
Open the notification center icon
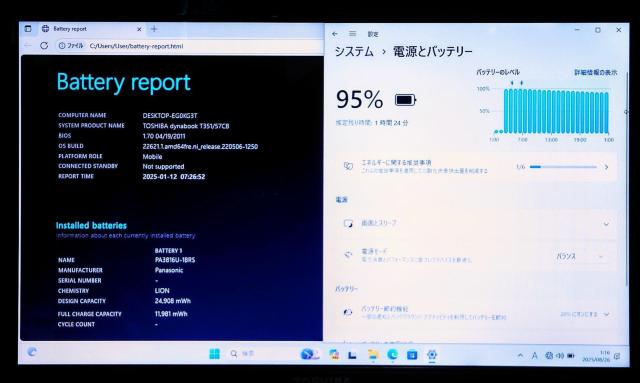(617, 356)
